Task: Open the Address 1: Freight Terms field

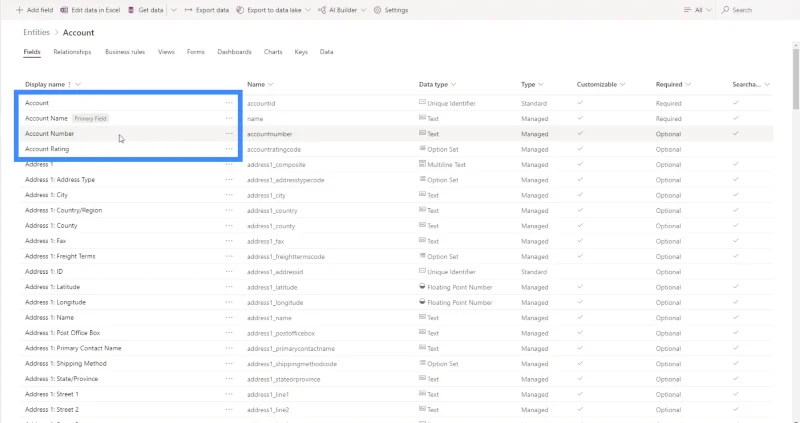Action: [x=60, y=256]
